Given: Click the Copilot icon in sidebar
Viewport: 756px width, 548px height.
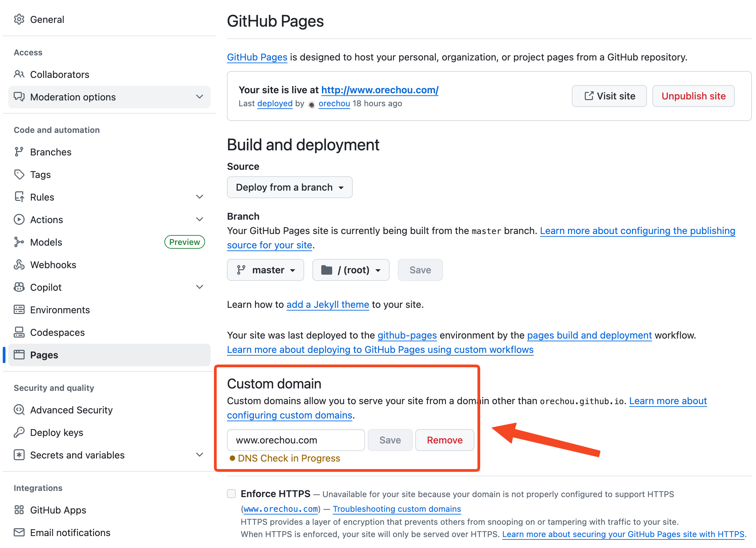Looking at the screenshot, I should (19, 287).
